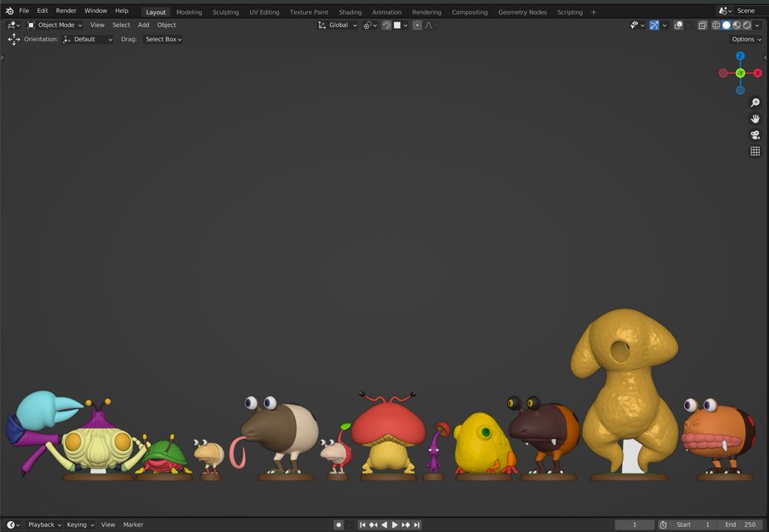Switch to the Modeling workspace tab

[x=189, y=12]
